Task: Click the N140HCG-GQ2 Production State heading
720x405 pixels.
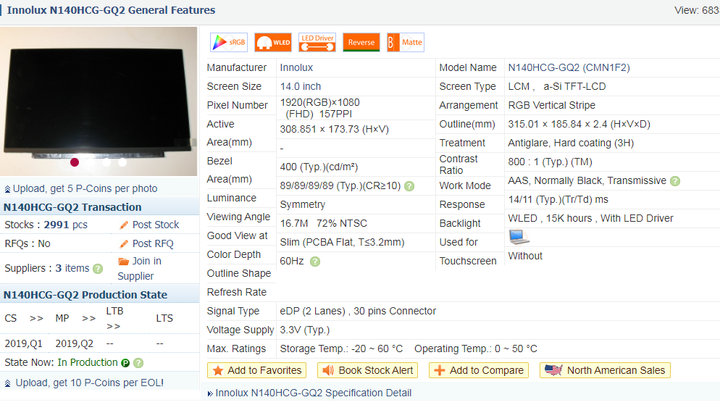Action: 85,295
